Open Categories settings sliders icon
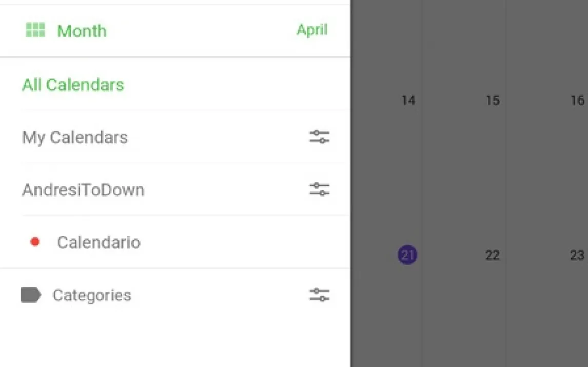 319,295
